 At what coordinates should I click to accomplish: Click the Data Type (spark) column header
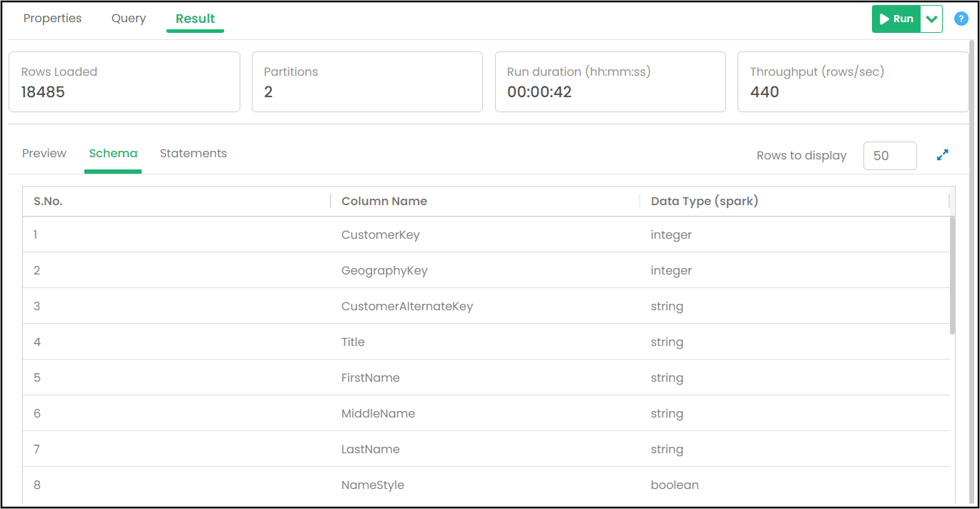704,202
